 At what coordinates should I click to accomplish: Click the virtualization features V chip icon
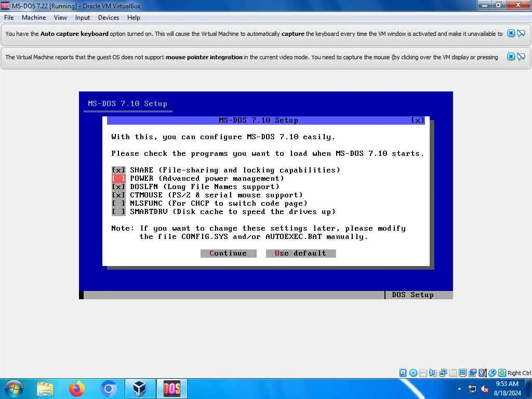pyautogui.click(x=482, y=373)
